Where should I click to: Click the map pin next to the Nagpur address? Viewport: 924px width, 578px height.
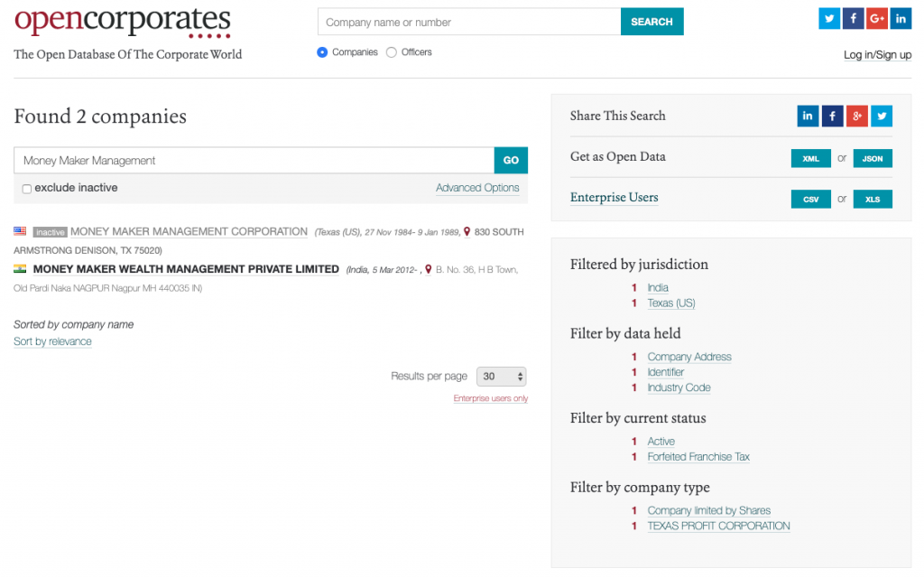point(429,269)
